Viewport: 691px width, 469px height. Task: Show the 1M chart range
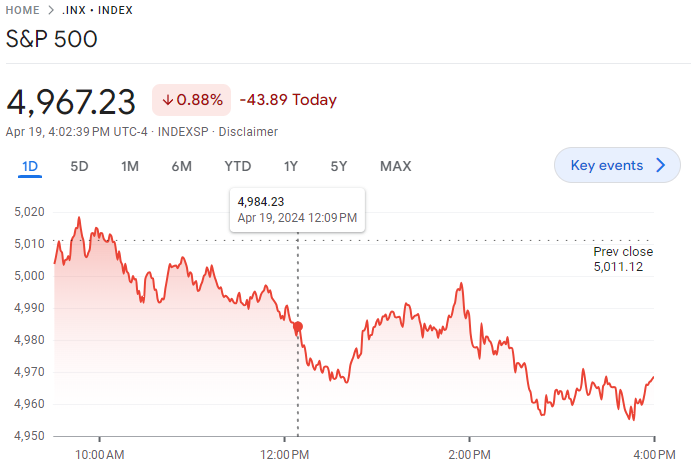[130, 166]
